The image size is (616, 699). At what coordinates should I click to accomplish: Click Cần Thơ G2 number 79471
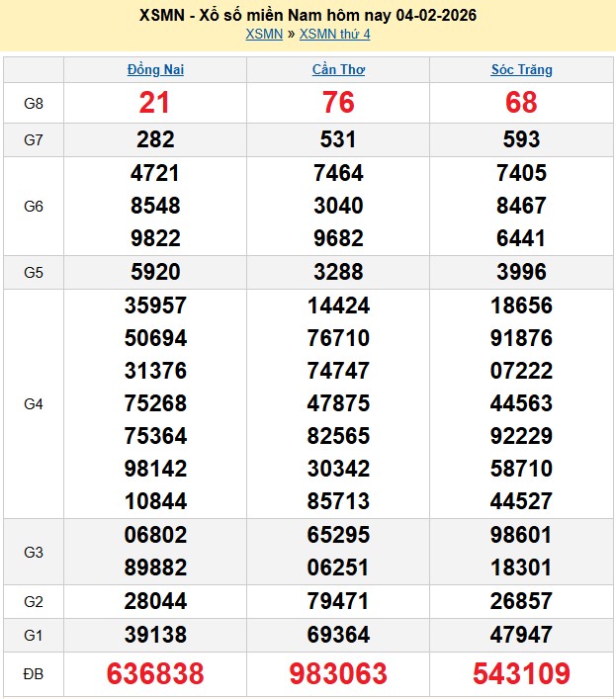[x=338, y=601]
